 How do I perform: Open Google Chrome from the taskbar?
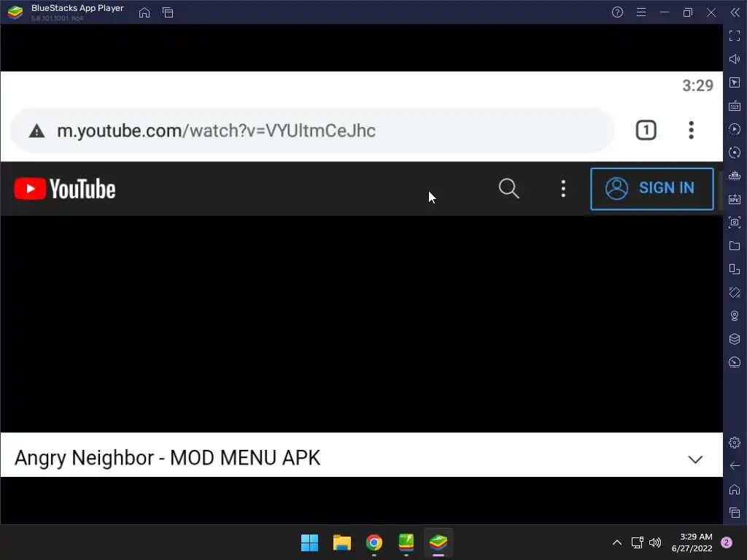(x=374, y=542)
